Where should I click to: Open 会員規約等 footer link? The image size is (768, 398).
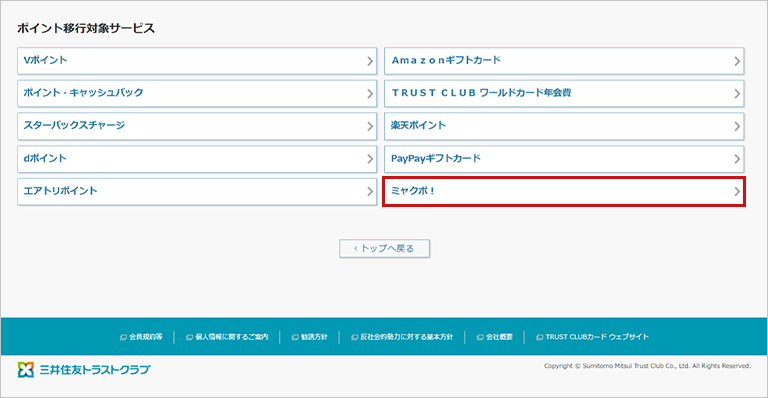click(141, 337)
